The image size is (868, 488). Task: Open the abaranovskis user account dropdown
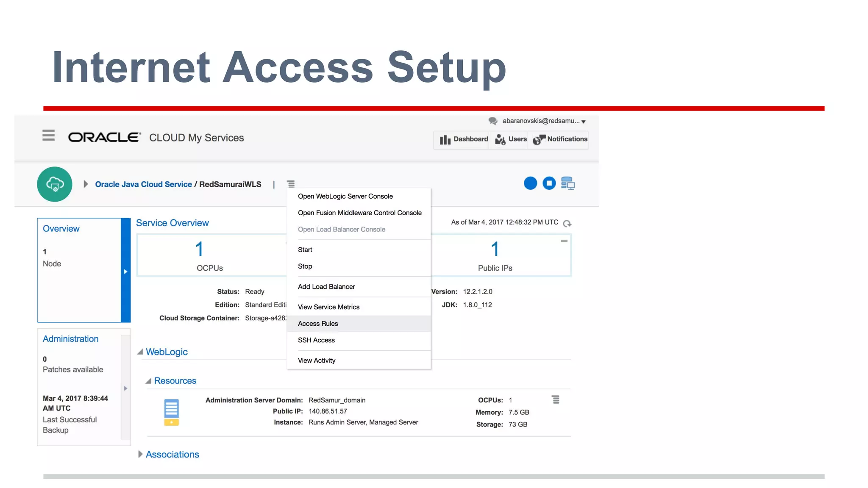pos(544,121)
